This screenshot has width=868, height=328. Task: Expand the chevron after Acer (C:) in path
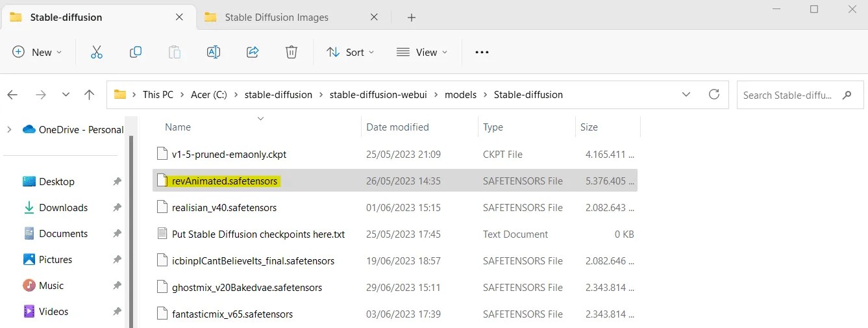click(x=236, y=95)
